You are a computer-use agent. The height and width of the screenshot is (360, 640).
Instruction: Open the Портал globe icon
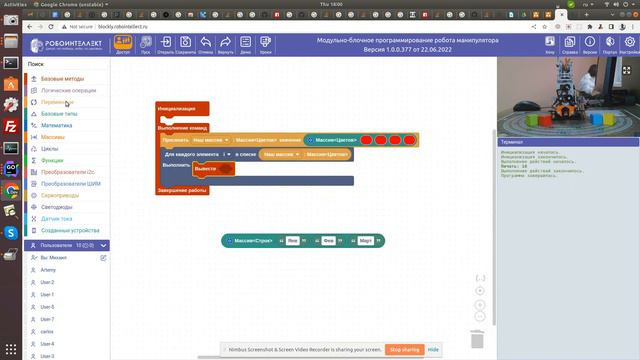pos(610,44)
